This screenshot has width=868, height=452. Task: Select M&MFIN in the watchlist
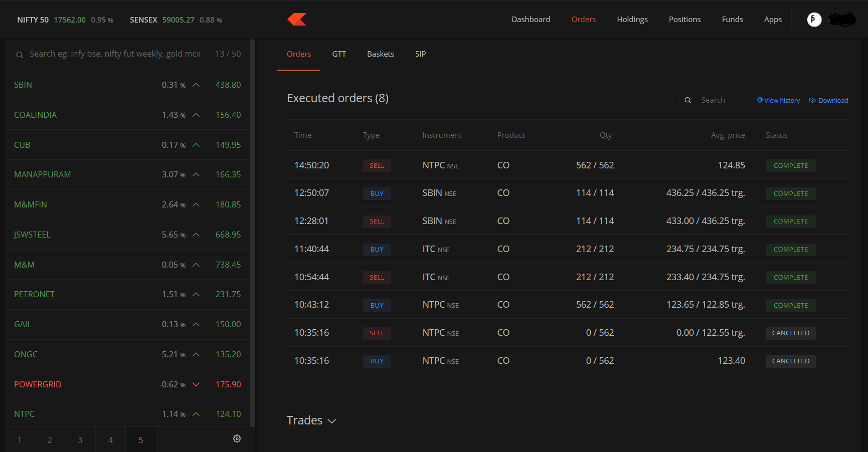point(127,205)
